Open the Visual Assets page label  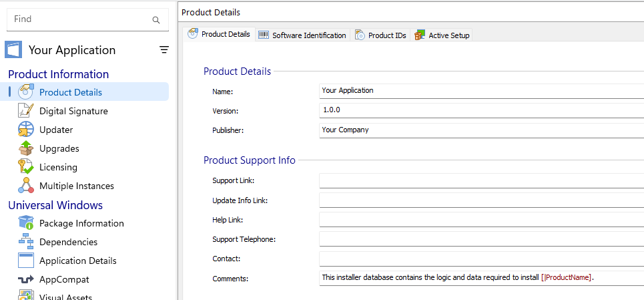point(65,297)
